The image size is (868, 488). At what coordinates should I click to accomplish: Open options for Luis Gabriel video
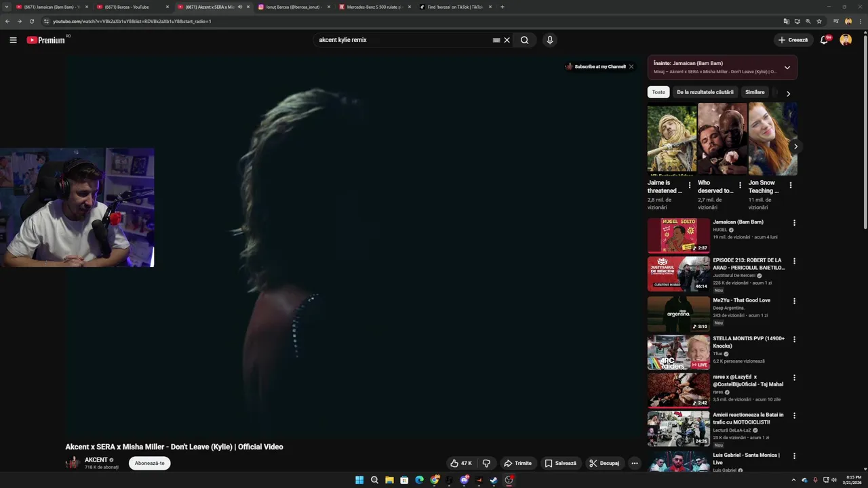click(794, 456)
